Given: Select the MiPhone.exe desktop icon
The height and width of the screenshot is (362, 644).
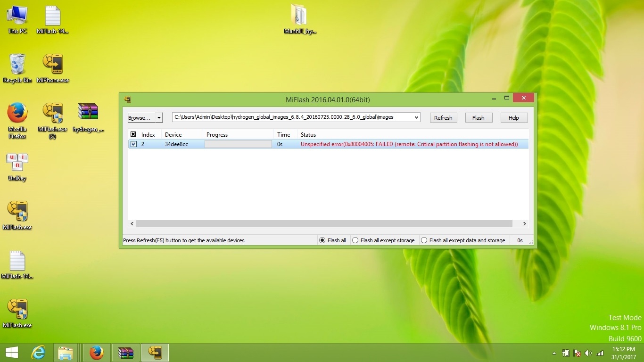Looking at the screenshot, I should click(x=53, y=69).
